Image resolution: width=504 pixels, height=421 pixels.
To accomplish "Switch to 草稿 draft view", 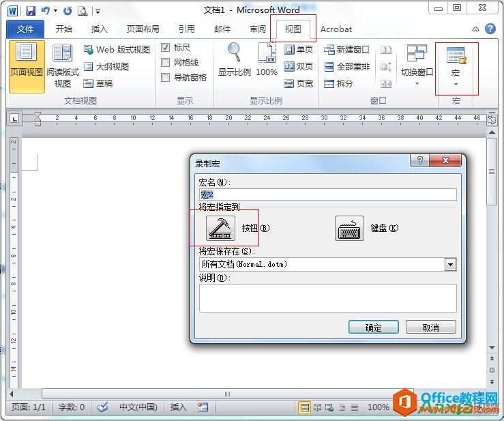I will [x=98, y=84].
